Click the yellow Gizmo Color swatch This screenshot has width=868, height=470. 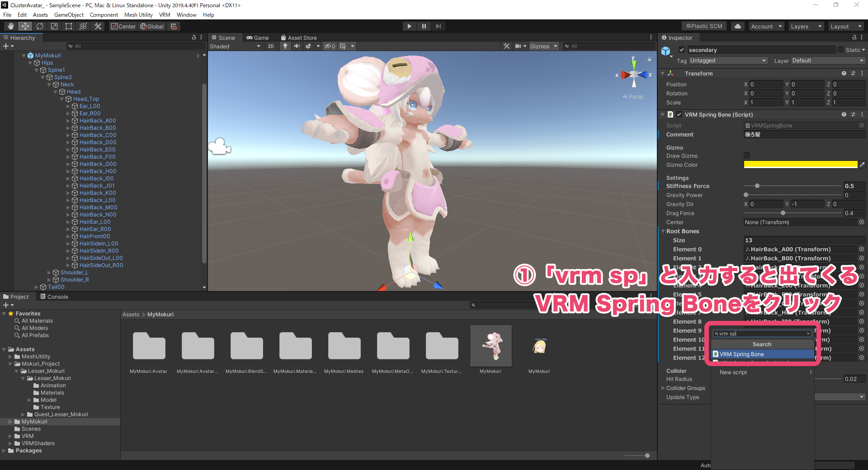pyautogui.click(x=800, y=164)
